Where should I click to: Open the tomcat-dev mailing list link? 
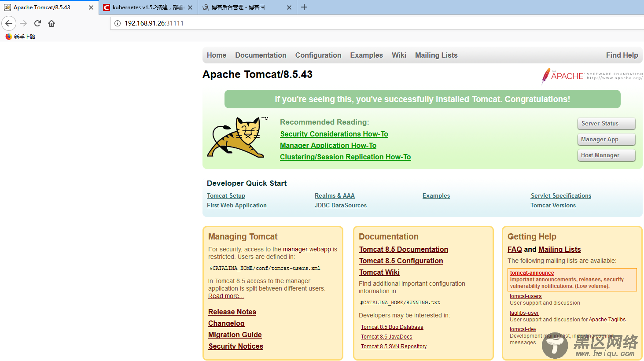(523, 329)
